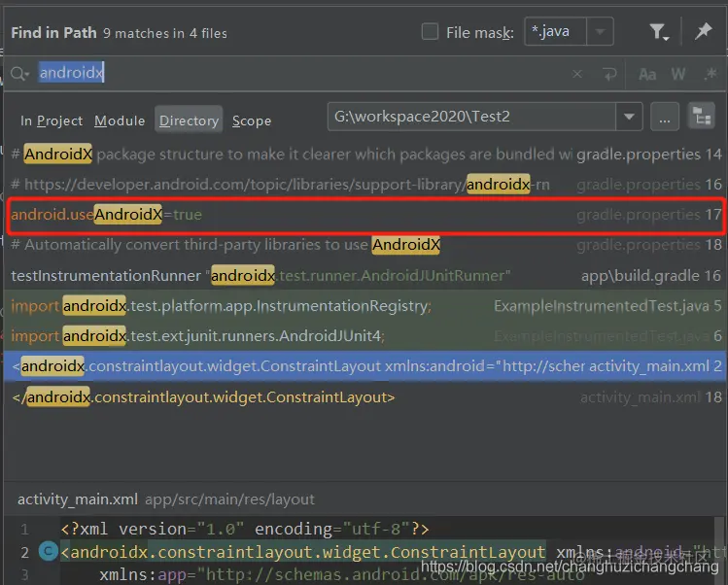The width and height of the screenshot is (728, 585).
Task: Click the search magnifier history icon
Action: [x=19, y=73]
